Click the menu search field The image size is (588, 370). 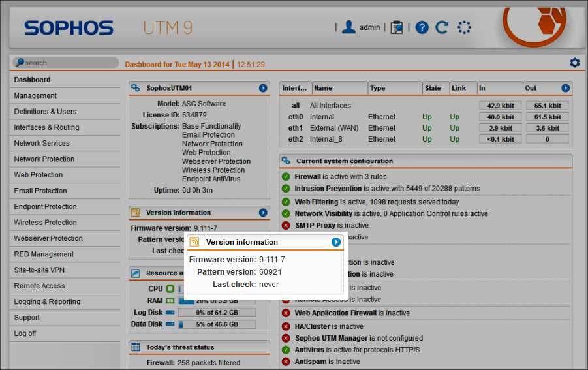(66, 63)
